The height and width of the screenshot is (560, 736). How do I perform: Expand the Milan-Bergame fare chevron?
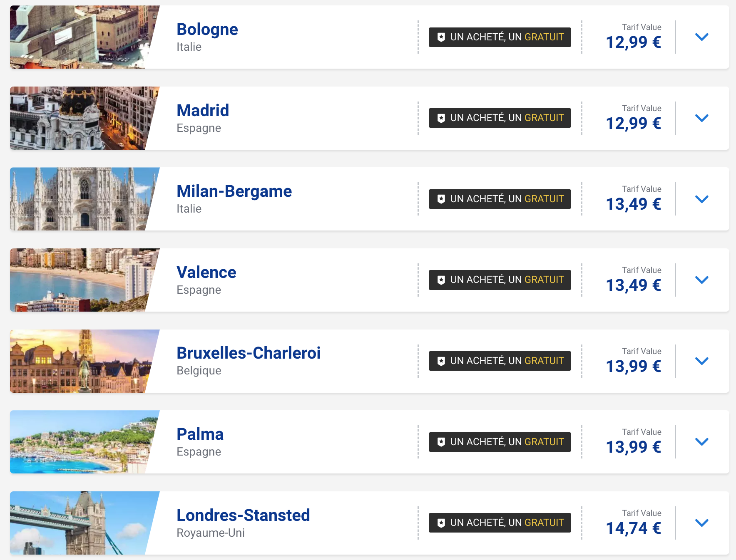pyautogui.click(x=702, y=199)
